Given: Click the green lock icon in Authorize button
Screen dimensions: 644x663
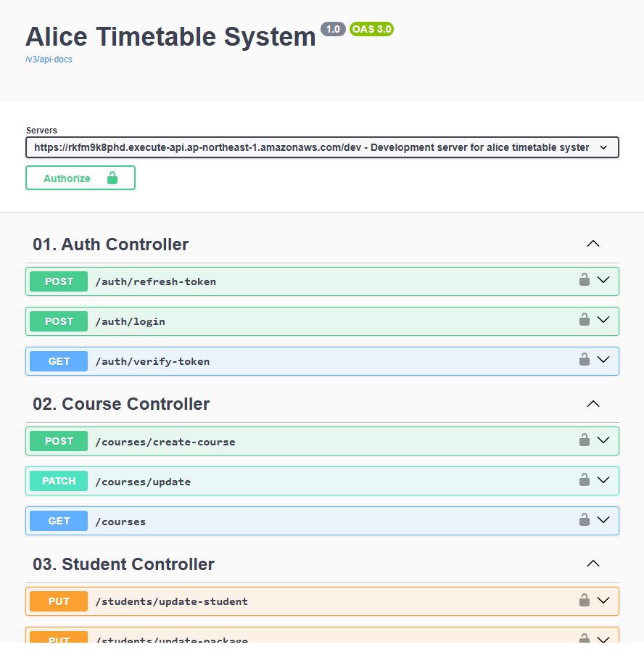Looking at the screenshot, I should [x=112, y=178].
